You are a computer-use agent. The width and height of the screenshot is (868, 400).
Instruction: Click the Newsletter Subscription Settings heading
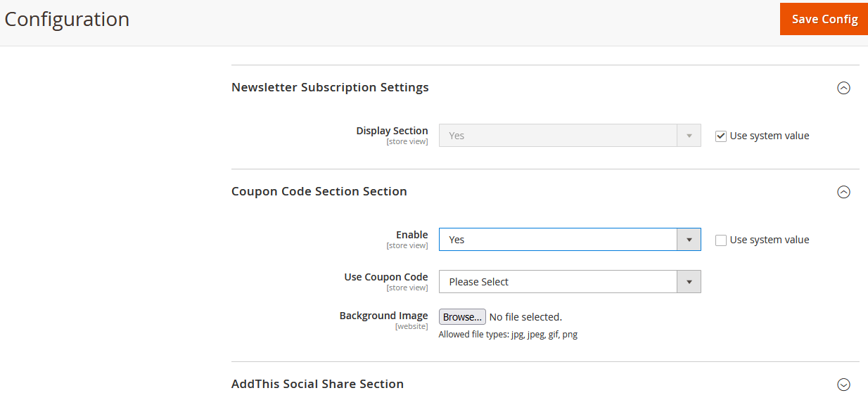(x=330, y=88)
